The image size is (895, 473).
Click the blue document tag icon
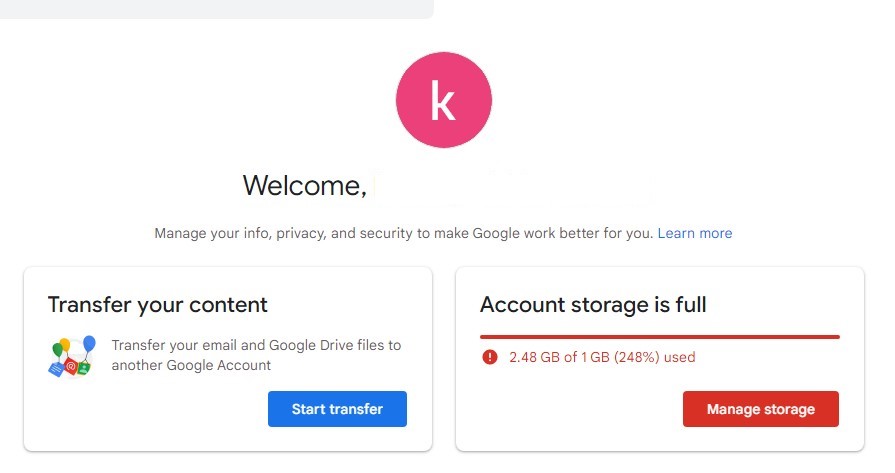pyautogui.click(x=55, y=368)
